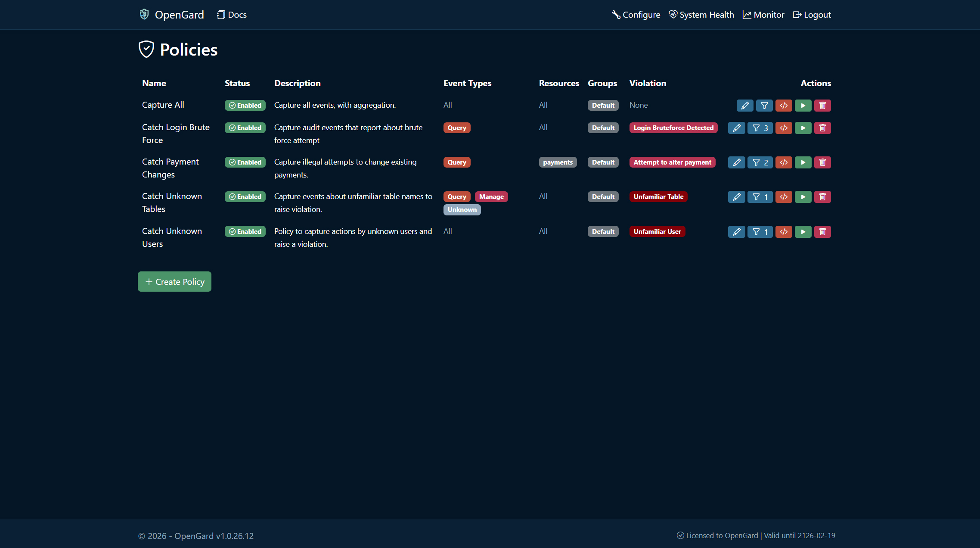Delete the Catch Unknown Users policy
The width and height of the screenshot is (980, 548).
pyautogui.click(x=822, y=231)
